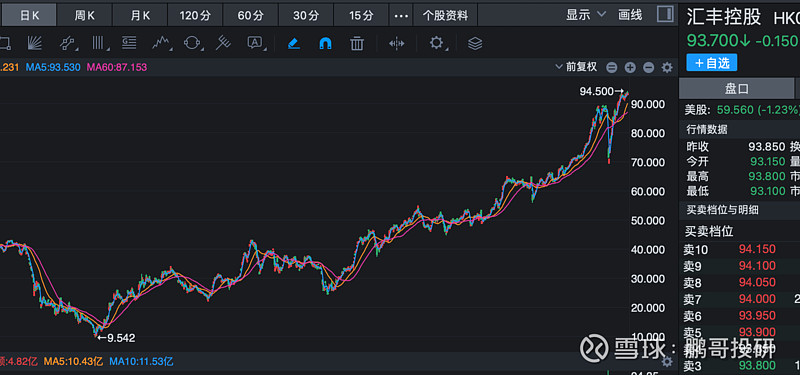Open the layers stack icon
This screenshot has height=375, width=800.
click(x=475, y=43)
